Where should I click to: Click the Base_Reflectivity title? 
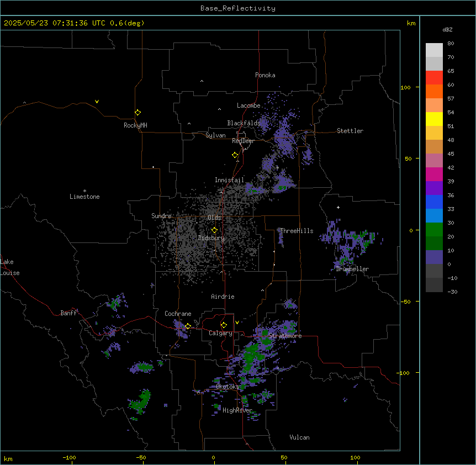point(238,8)
